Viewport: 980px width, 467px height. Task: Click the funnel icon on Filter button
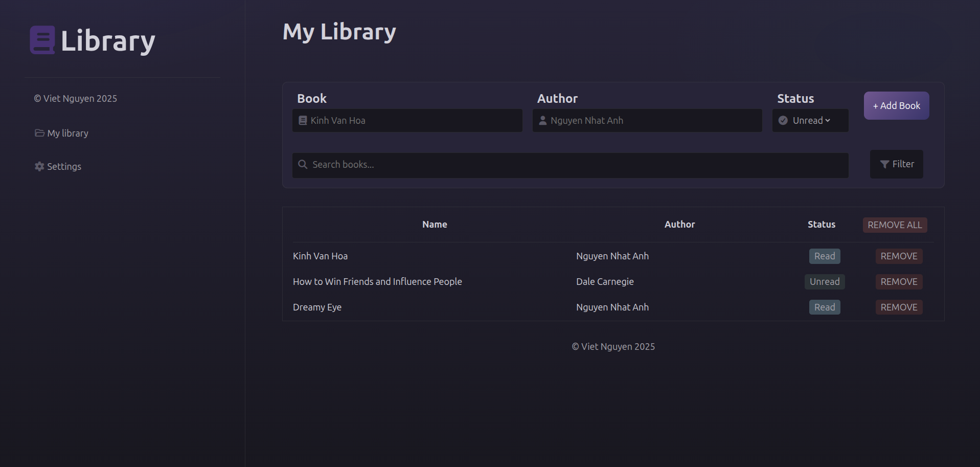pos(884,164)
